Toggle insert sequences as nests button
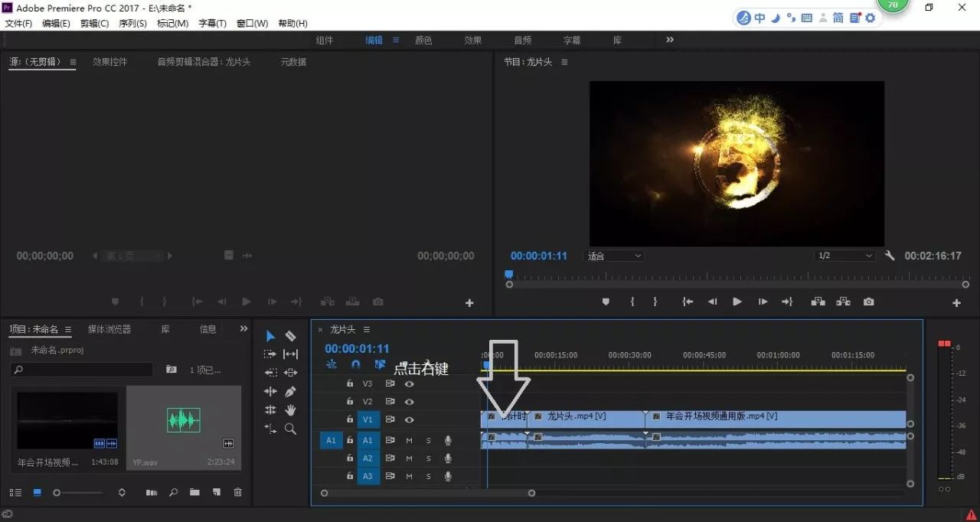The height and width of the screenshot is (522, 980). click(332, 364)
